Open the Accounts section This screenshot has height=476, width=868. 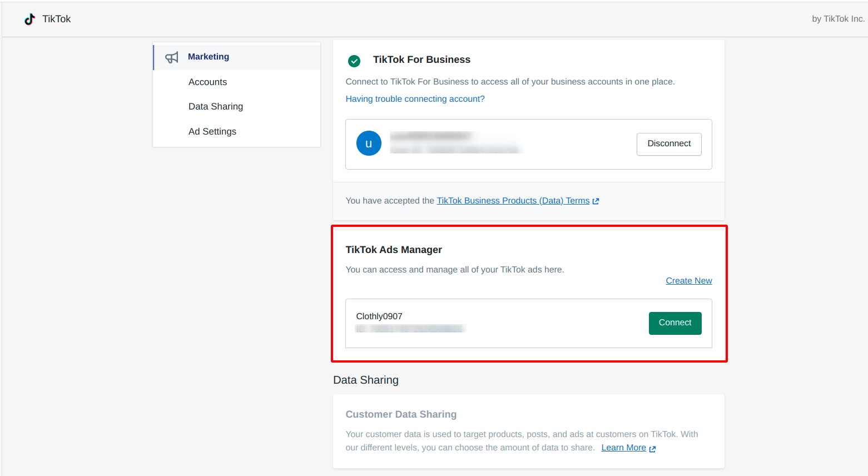(207, 82)
